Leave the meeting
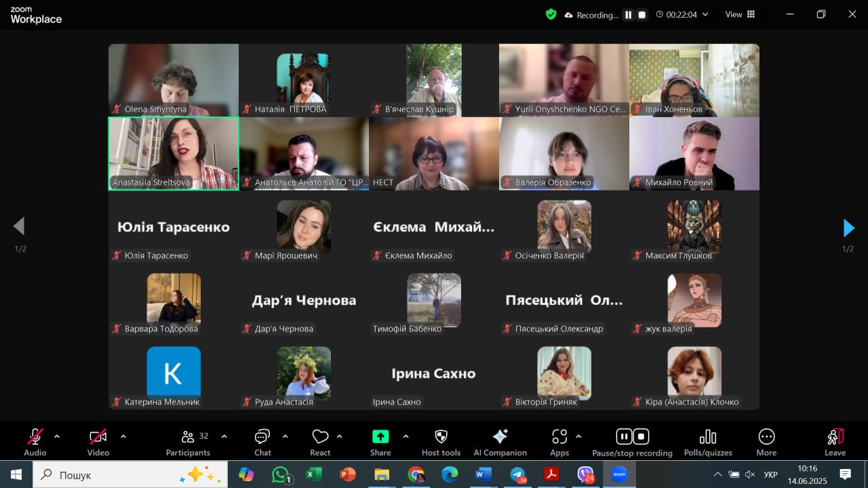Image resolution: width=868 pixels, height=488 pixels. click(x=835, y=441)
